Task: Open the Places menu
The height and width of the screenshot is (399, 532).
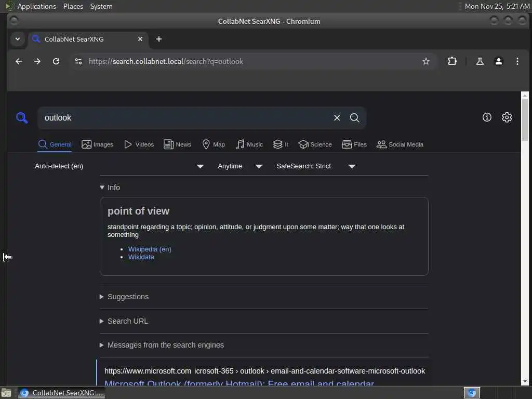Action: point(73,6)
